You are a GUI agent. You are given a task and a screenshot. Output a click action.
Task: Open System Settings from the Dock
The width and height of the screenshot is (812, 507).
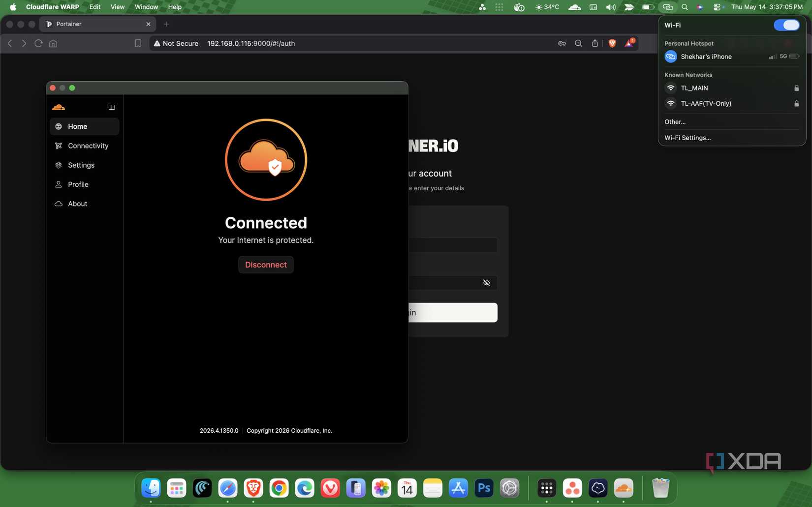509,488
